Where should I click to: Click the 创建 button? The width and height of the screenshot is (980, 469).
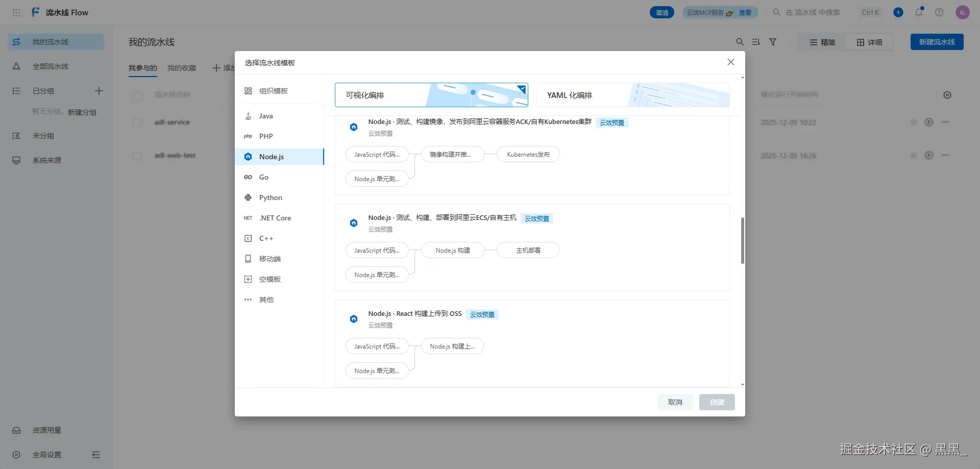(x=717, y=402)
